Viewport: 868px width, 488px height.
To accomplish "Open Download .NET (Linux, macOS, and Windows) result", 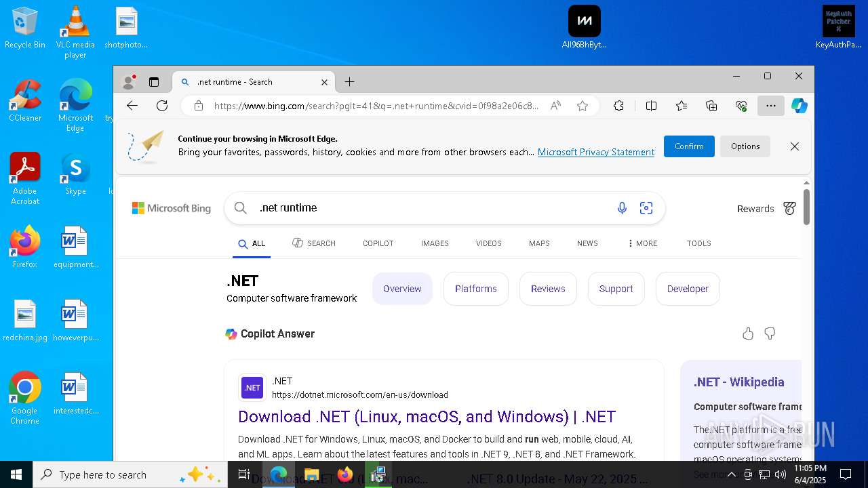I will coord(427,416).
